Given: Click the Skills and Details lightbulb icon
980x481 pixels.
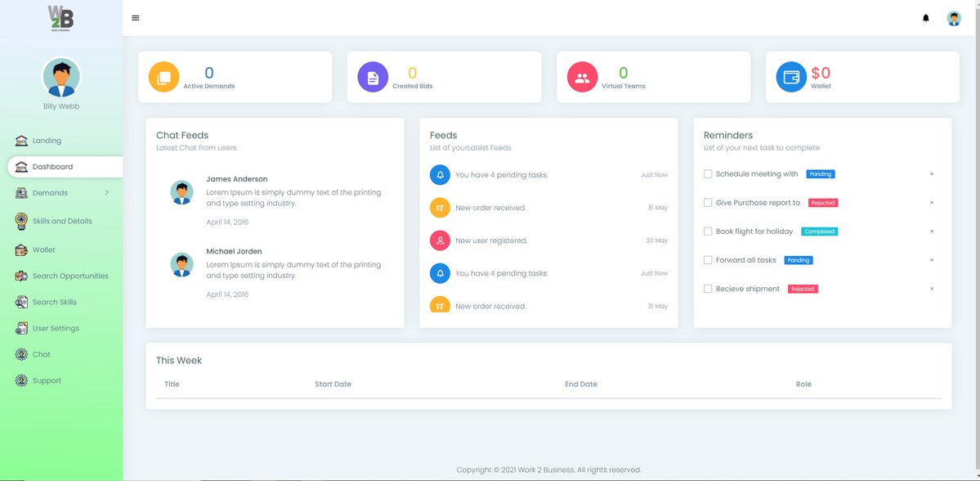Looking at the screenshot, I should pyautogui.click(x=21, y=221).
